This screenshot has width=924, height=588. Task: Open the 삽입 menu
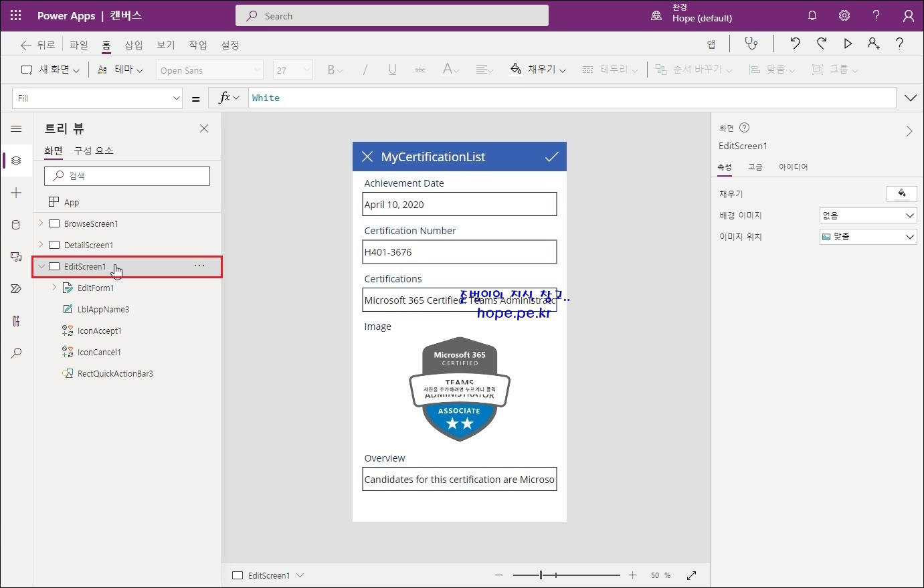coord(134,45)
